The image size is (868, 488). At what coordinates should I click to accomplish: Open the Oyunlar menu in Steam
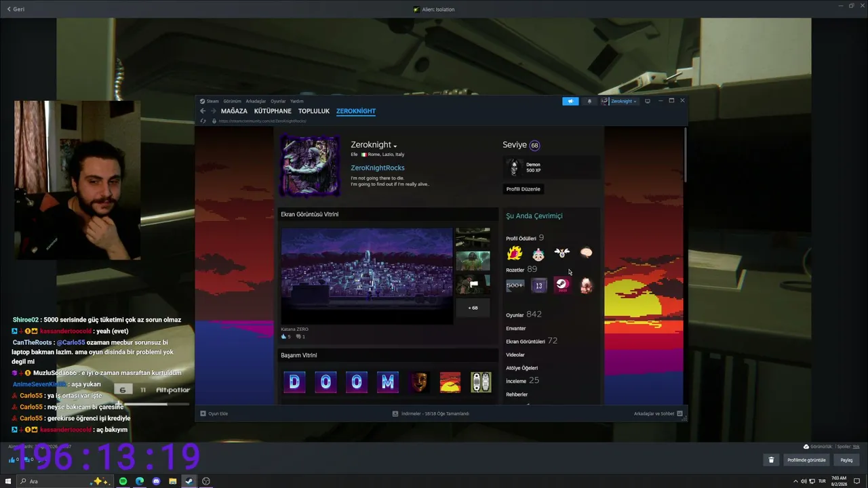[278, 101]
